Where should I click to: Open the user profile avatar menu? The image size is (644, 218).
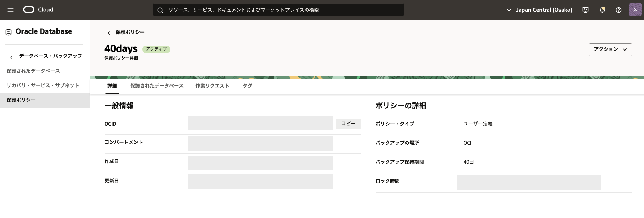click(x=635, y=10)
